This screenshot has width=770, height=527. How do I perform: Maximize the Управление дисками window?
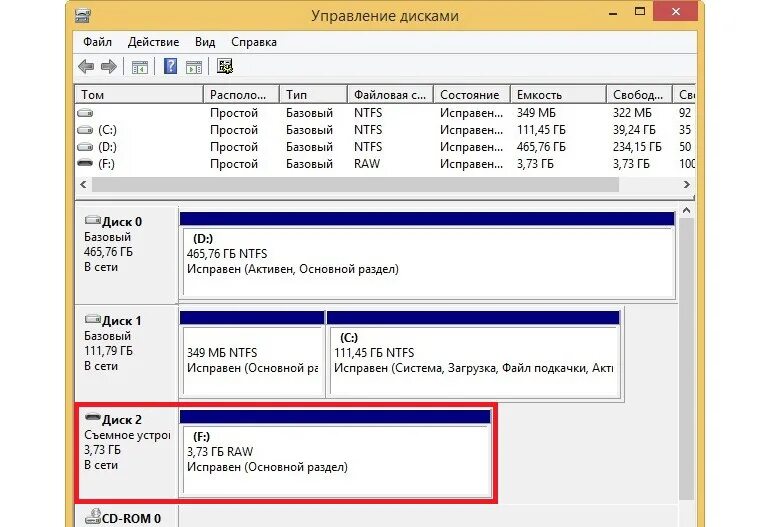tap(639, 12)
